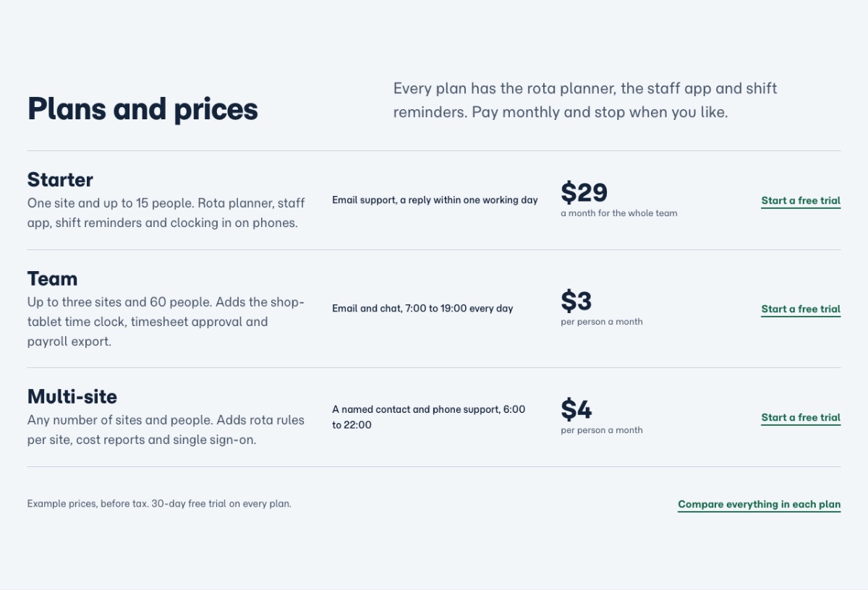The width and height of the screenshot is (868, 590).
Task: Click the Team description about three sites and 60 people
Action: (x=166, y=322)
